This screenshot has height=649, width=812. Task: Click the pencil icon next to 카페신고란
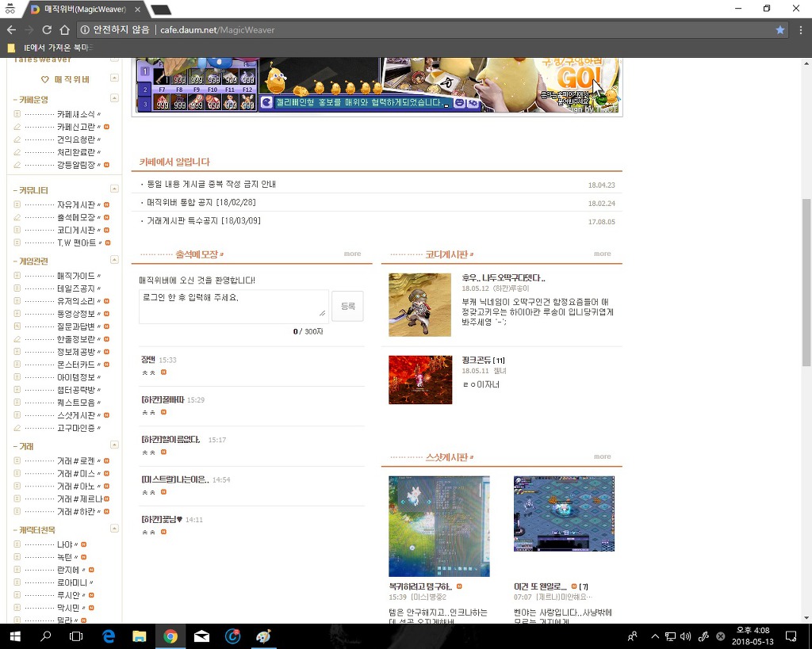(17, 127)
